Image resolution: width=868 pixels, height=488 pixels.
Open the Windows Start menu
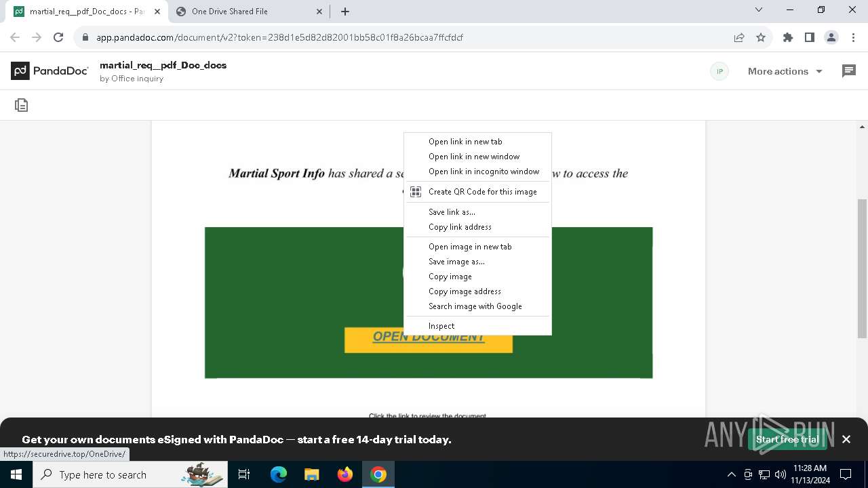[16, 474]
